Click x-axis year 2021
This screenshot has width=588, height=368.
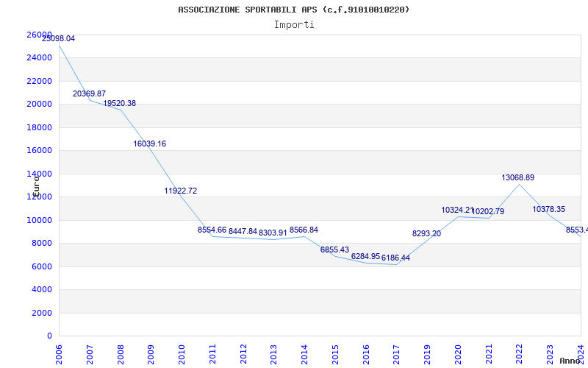[489, 354]
